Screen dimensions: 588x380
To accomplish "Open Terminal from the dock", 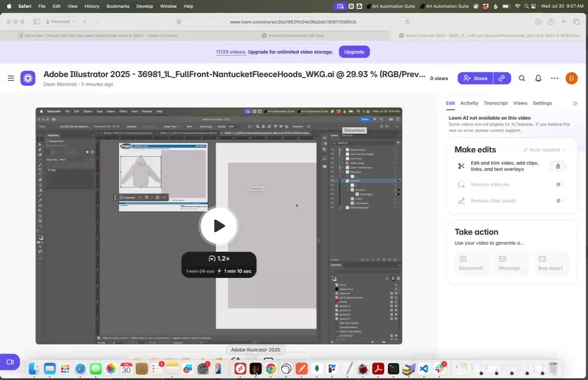I will [393, 369].
